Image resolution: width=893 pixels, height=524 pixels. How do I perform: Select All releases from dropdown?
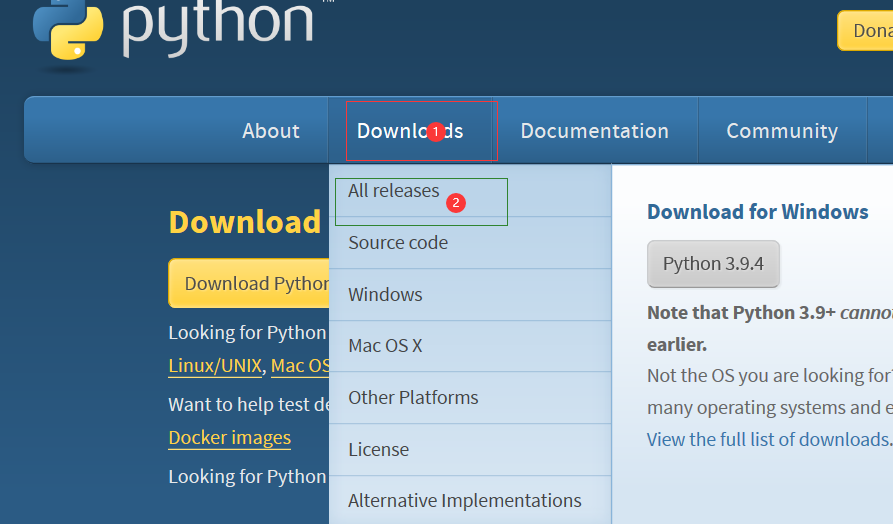tap(470, 191)
